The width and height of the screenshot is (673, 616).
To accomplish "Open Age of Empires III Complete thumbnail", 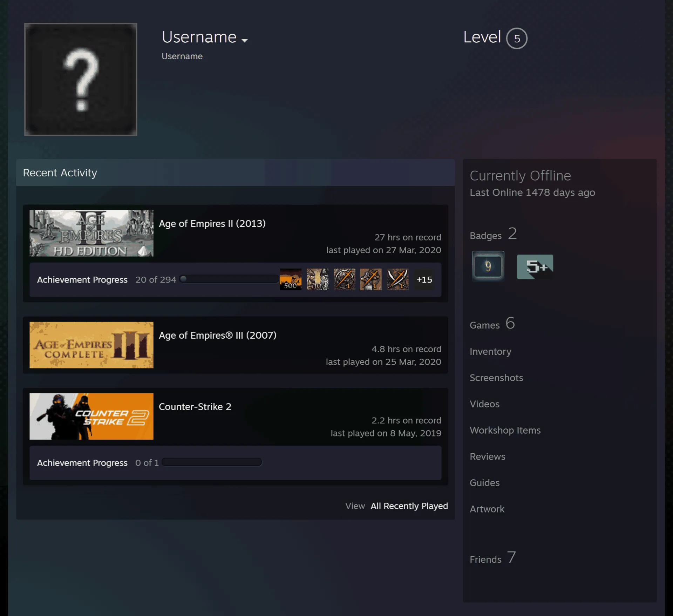I will tap(91, 345).
